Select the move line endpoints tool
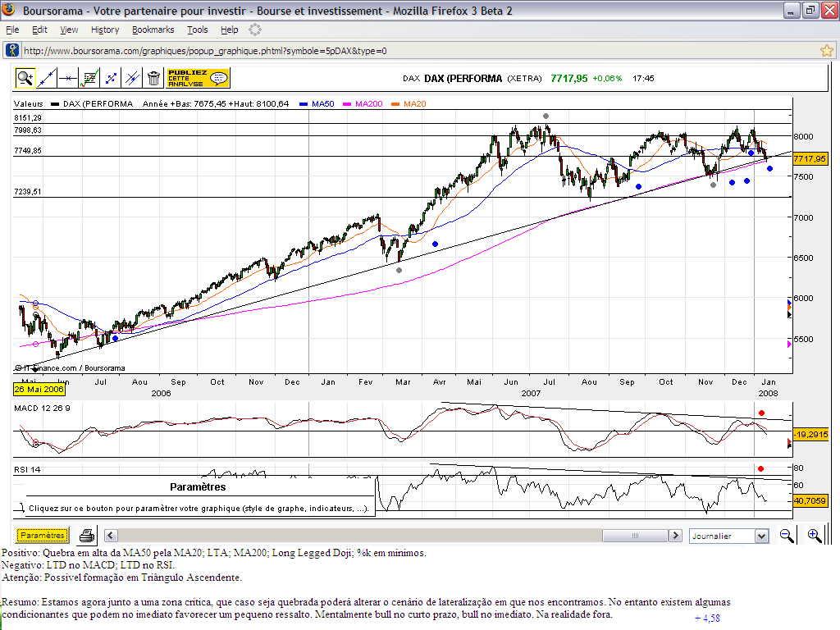840x630 pixels. pos(111,78)
